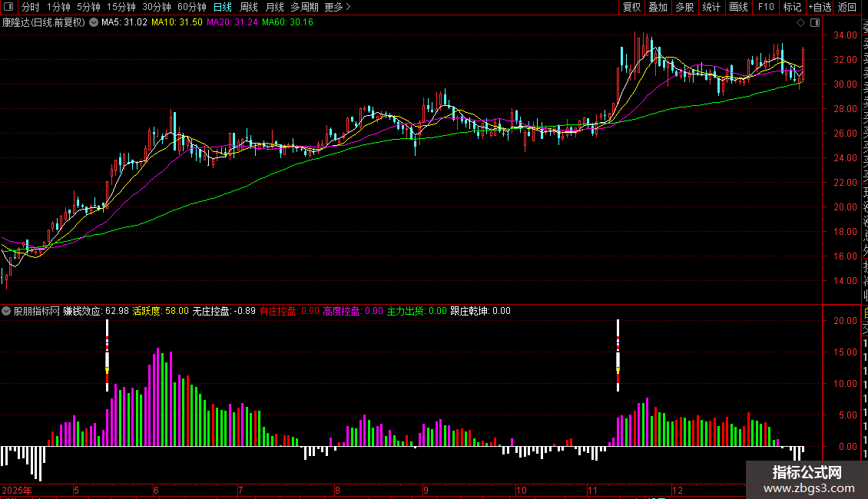Click the 赚钱效应: 62.98 value
Screen dimensions: 868x499
coord(96,311)
